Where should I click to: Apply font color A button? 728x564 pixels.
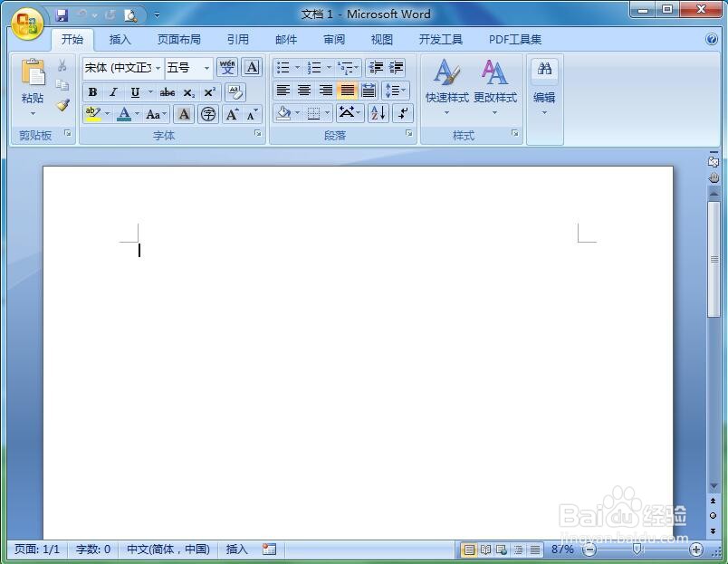coord(124,114)
